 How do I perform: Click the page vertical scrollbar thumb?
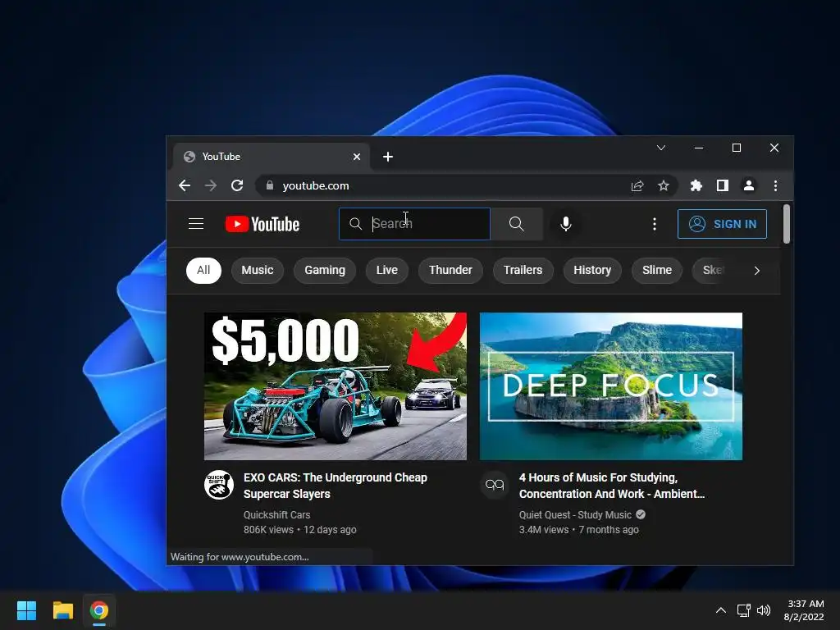(x=787, y=224)
